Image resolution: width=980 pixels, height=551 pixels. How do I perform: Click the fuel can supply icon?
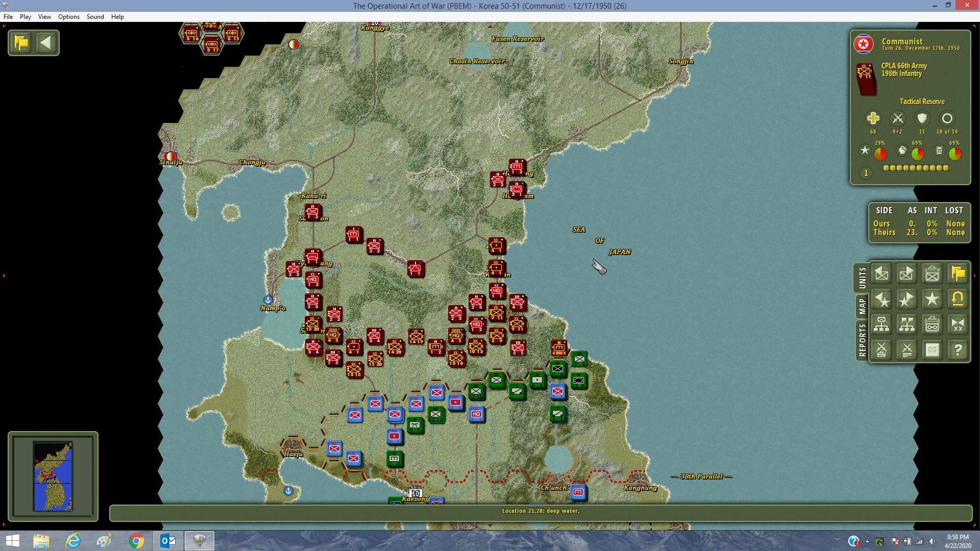click(939, 150)
